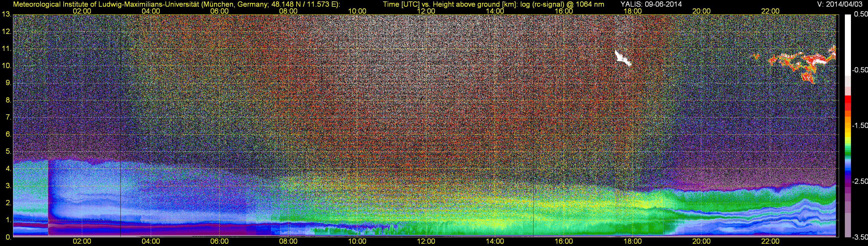Click the height axis label '12.'
Image resolution: width=868 pixels, height=246 pixels.
6,32
